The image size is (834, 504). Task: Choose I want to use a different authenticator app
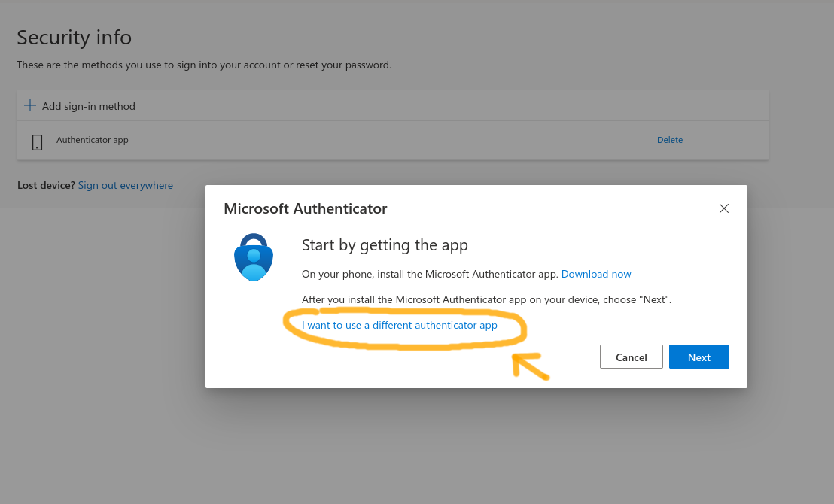pos(400,325)
